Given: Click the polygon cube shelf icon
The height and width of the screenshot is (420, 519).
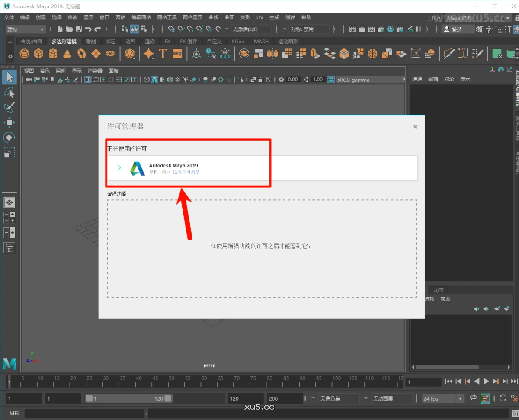Looking at the screenshot, I should coord(39,54).
